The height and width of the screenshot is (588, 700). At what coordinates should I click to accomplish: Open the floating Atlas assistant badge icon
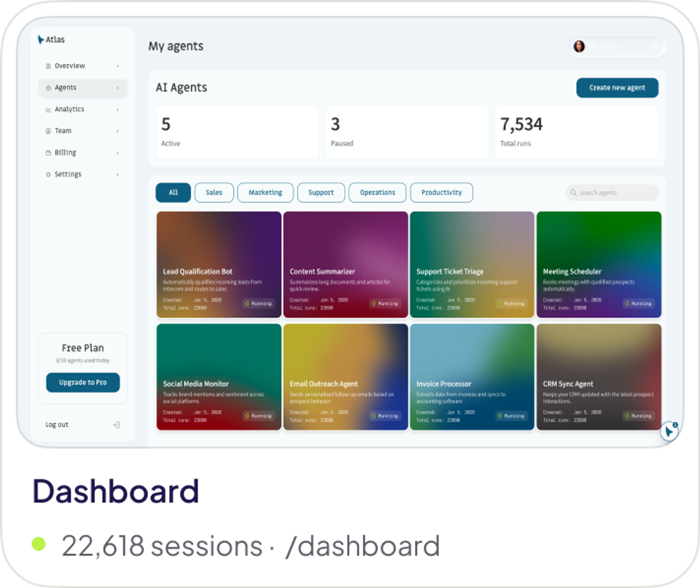(669, 431)
